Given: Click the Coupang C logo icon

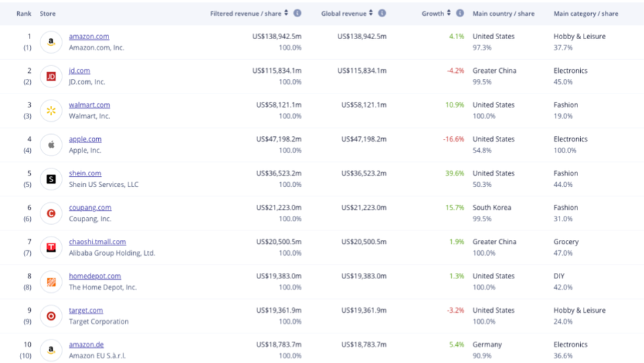Looking at the screenshot, I should pyautogui.click(x=51, y=213).
